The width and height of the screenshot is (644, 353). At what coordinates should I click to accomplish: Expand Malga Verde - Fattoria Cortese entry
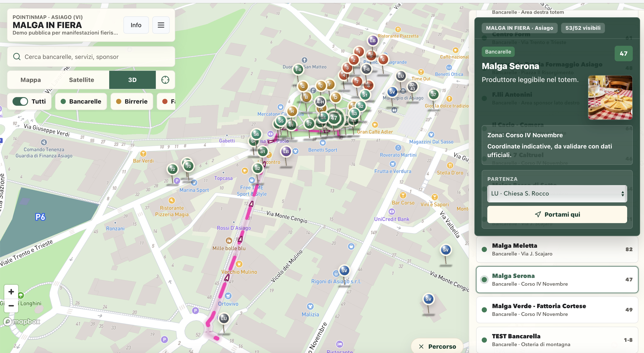point(557,310)
